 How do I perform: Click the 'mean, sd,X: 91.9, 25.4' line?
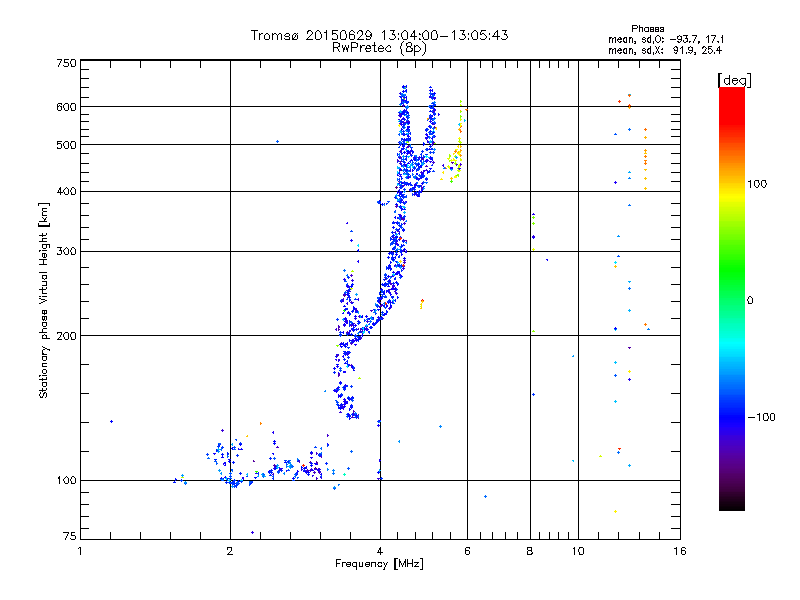pyautogui.click(x=665, y=51)
